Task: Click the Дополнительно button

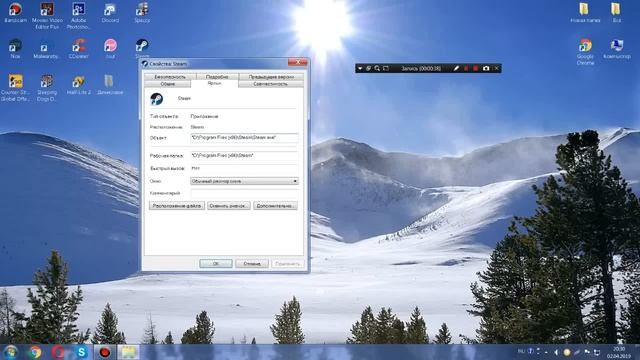Action: coord(275,206)
